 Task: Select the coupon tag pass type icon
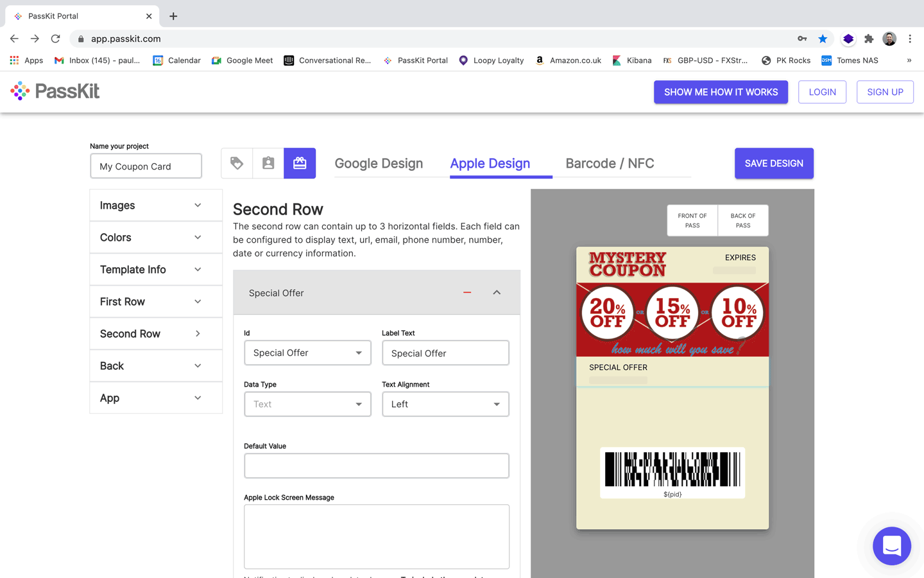[237, 163]
